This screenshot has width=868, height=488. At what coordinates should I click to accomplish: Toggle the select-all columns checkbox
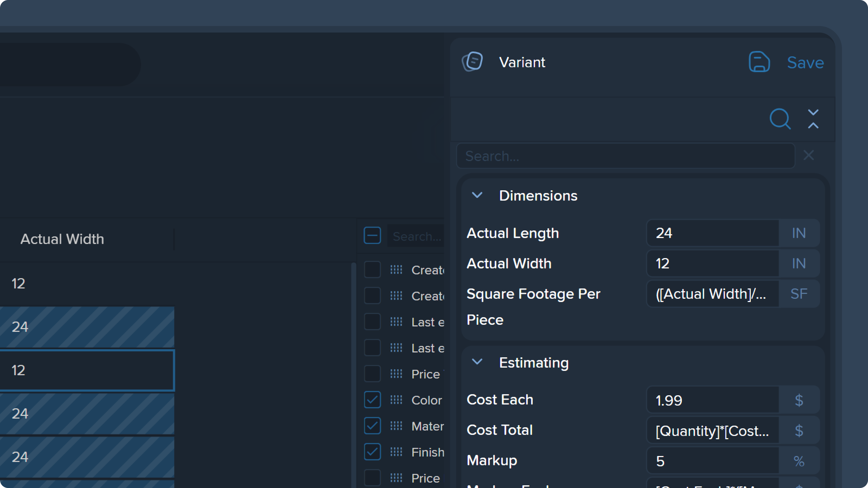point(372,235)
